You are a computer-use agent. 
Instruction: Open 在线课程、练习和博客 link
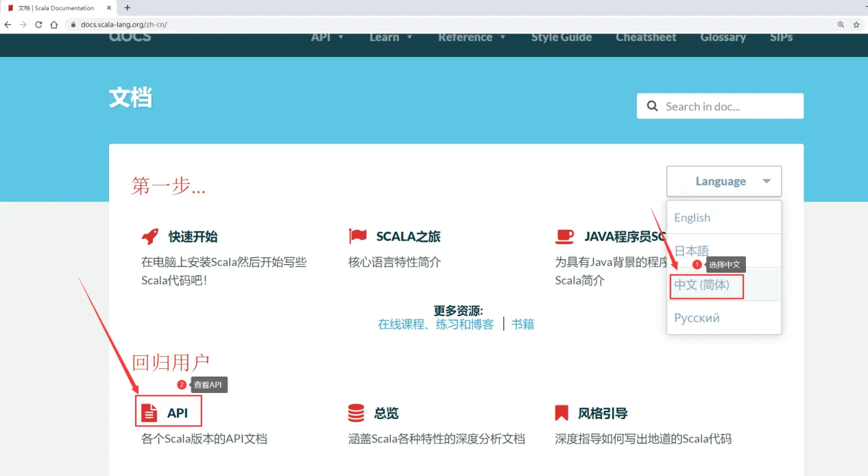pos(436,324)
